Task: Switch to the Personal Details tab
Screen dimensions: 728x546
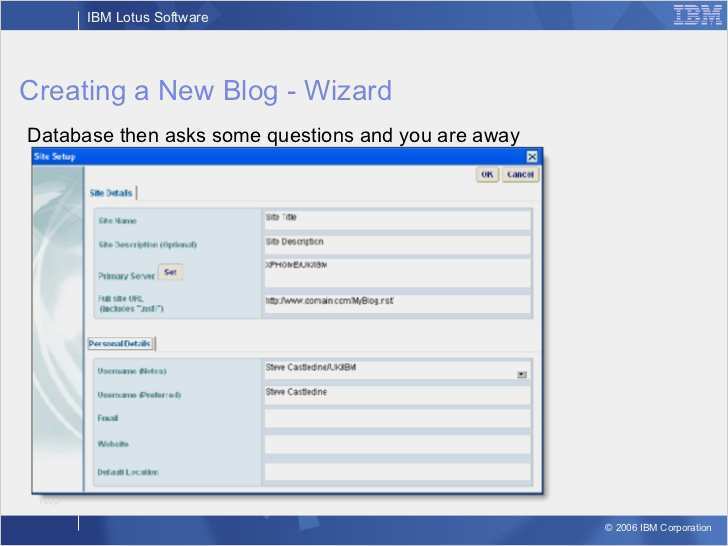Action: [120, 343]
